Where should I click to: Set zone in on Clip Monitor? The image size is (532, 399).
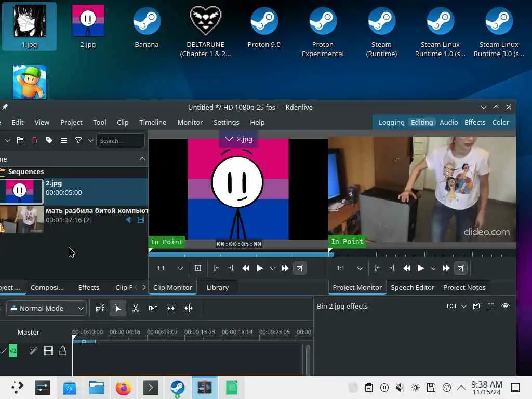pyautogui.click(x=216, y=269)
